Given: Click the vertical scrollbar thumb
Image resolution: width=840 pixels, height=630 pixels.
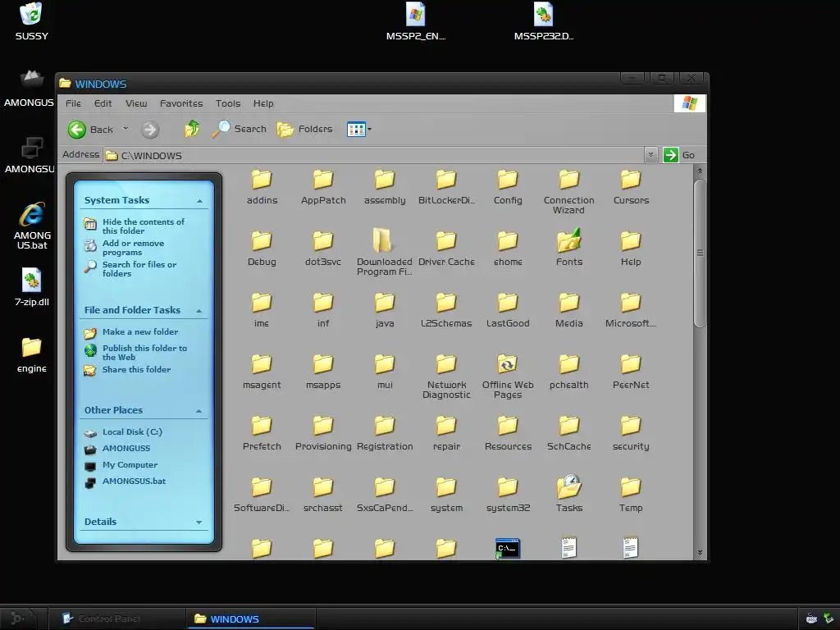Looking at the screenshot, I should tap(700, 253).
